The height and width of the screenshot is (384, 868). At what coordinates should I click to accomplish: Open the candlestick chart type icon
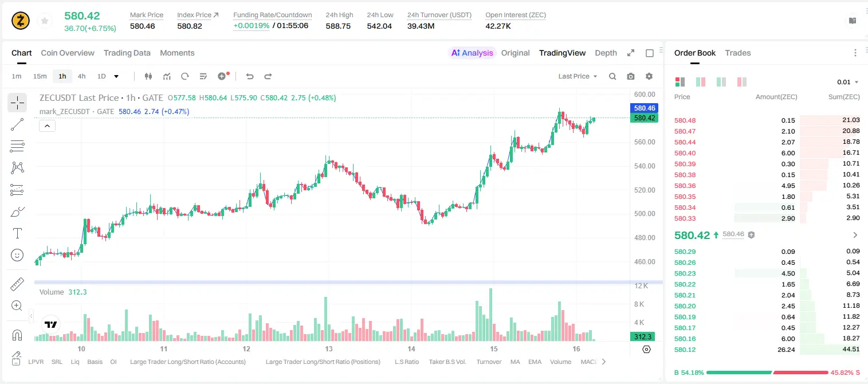[148, 76]
